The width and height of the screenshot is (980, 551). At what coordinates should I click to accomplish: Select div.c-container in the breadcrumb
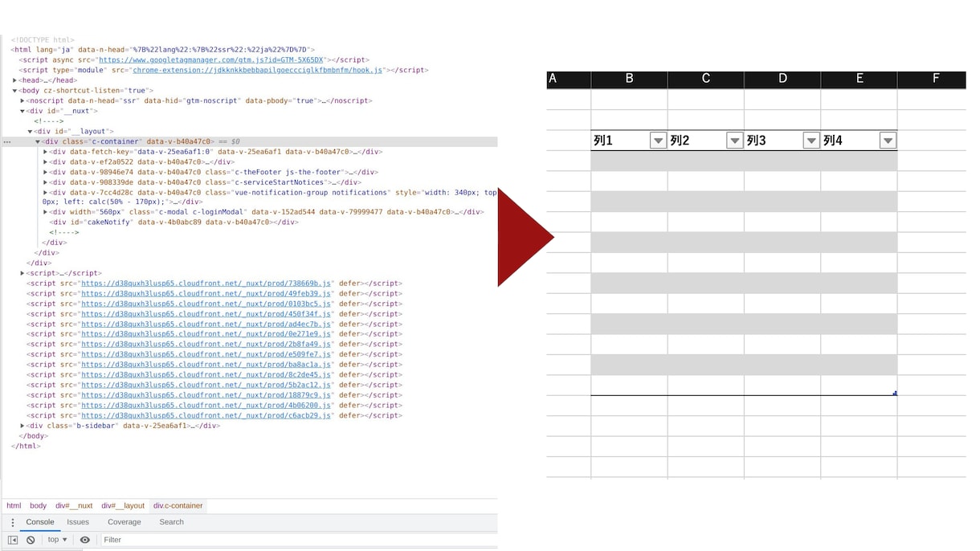pyautogui.click(x=178, y=506)
